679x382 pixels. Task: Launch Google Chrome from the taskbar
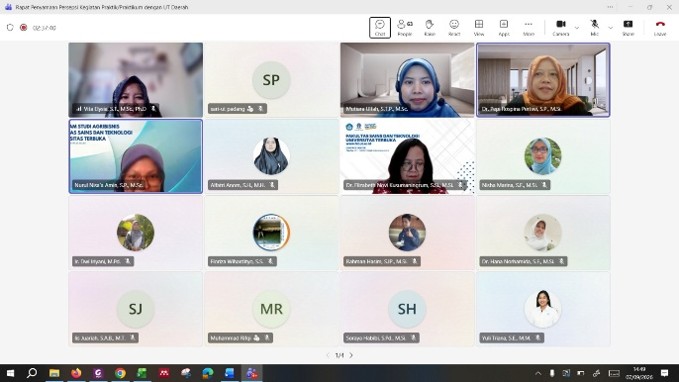pos(120,373)
